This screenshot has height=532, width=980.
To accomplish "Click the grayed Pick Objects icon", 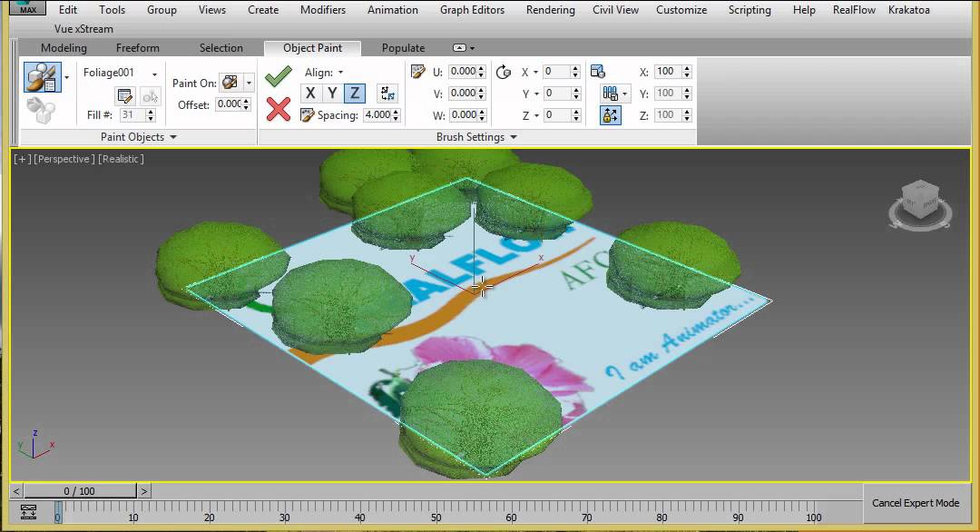I will pyautogui.click(x=151, y=95).
